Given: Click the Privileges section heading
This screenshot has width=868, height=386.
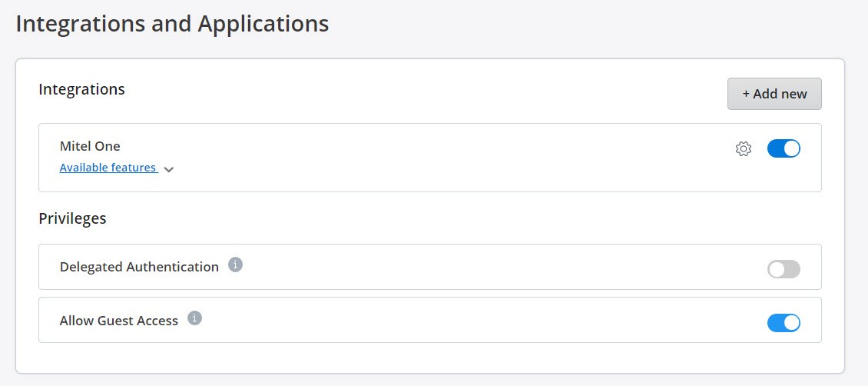Looking at the screenshot, I should coord(72,218).
